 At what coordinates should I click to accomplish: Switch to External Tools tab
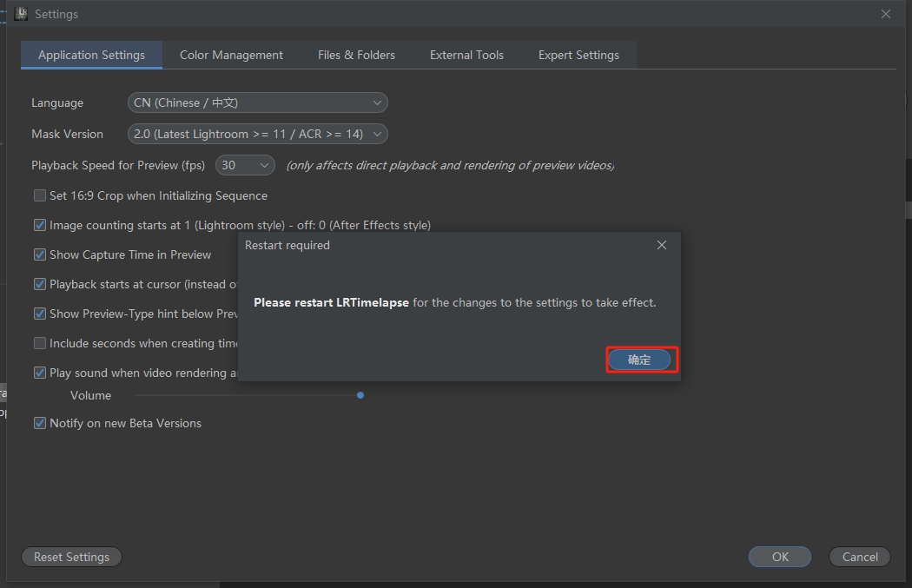coord(466,56)
